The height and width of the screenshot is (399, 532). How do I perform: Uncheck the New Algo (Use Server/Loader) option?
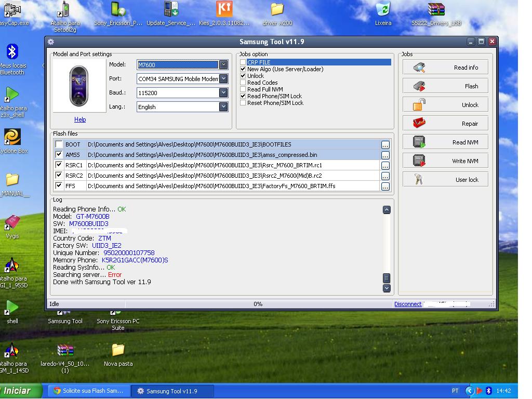243,69
